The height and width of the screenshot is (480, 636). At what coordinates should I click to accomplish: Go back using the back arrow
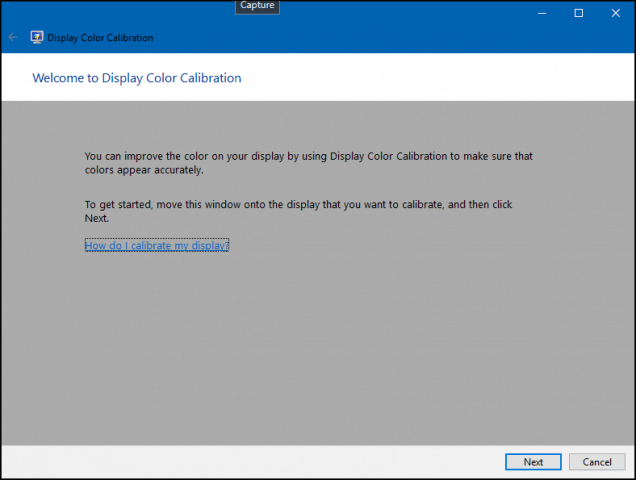click(x=13, y=37)
